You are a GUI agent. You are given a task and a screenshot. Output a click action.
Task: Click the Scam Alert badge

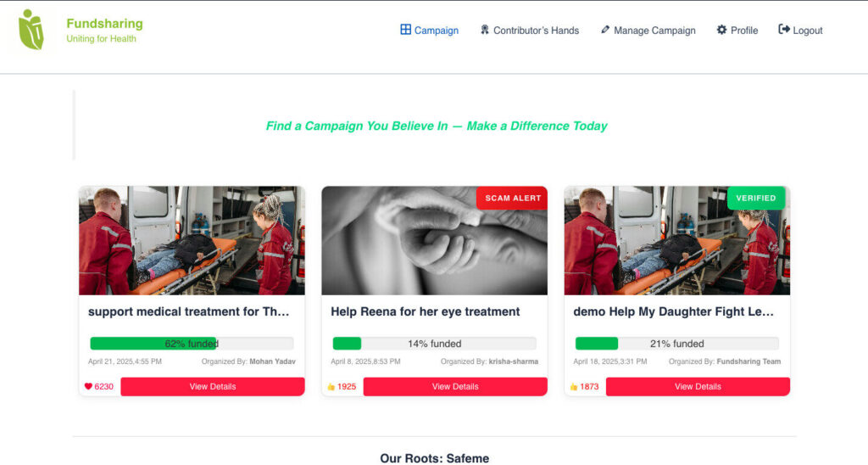513,198
